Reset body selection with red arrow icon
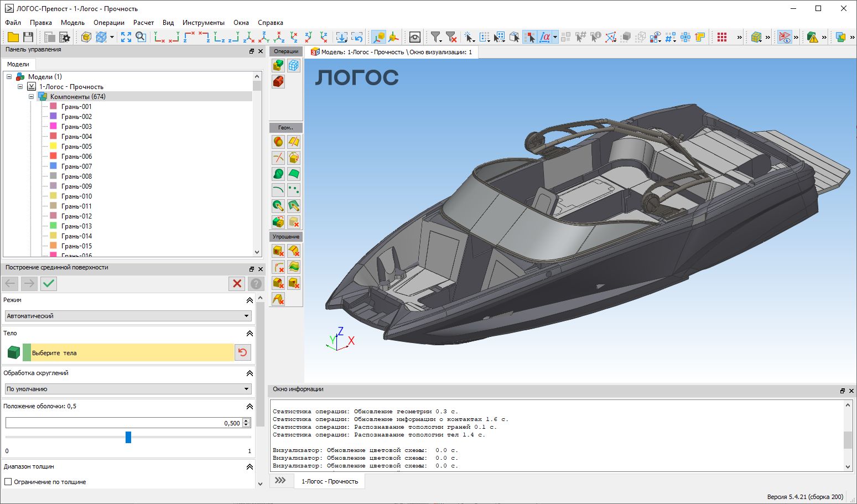Image resolution: width=857 pixels, height=504 pixels. (x=243, y=352)
